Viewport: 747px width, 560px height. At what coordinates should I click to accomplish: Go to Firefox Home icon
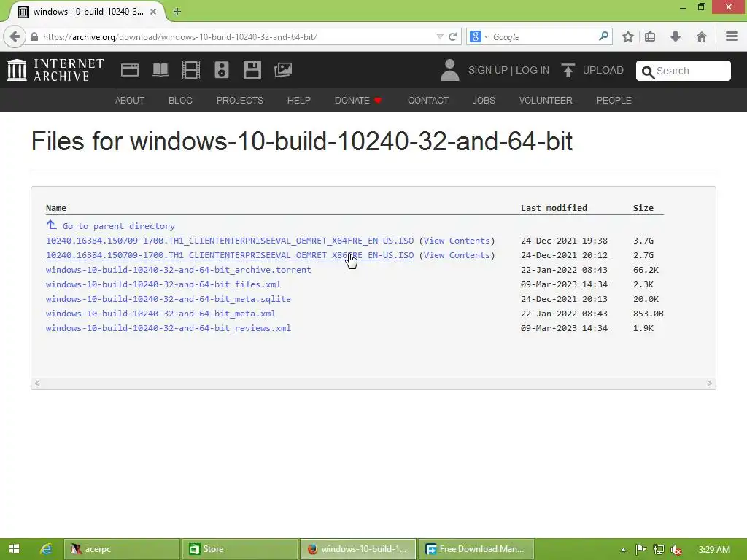click(701, 36)
